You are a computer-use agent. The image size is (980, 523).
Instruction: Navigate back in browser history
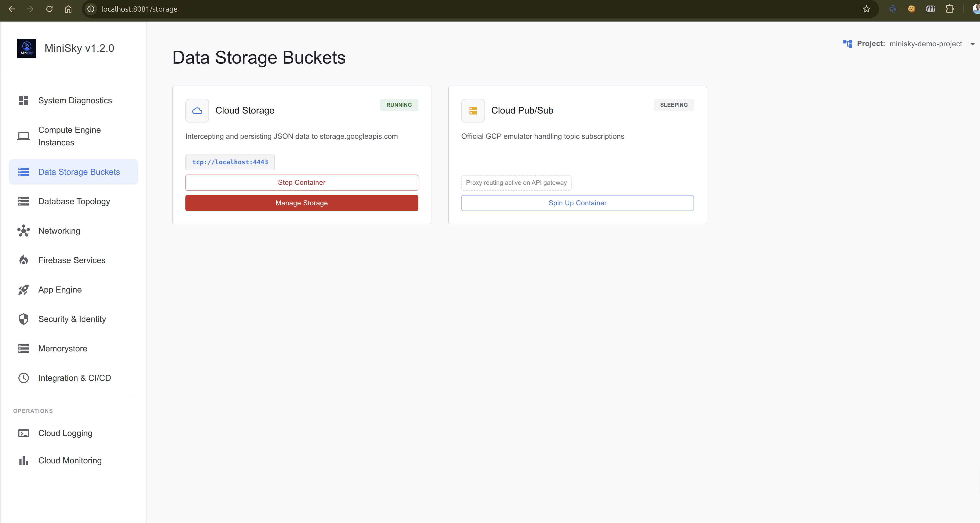(x=12, y=9)
